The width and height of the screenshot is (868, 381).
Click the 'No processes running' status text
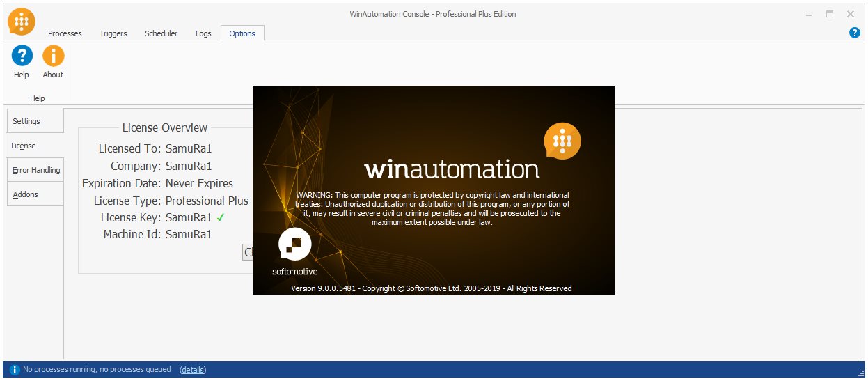click(x=97, y=370)
